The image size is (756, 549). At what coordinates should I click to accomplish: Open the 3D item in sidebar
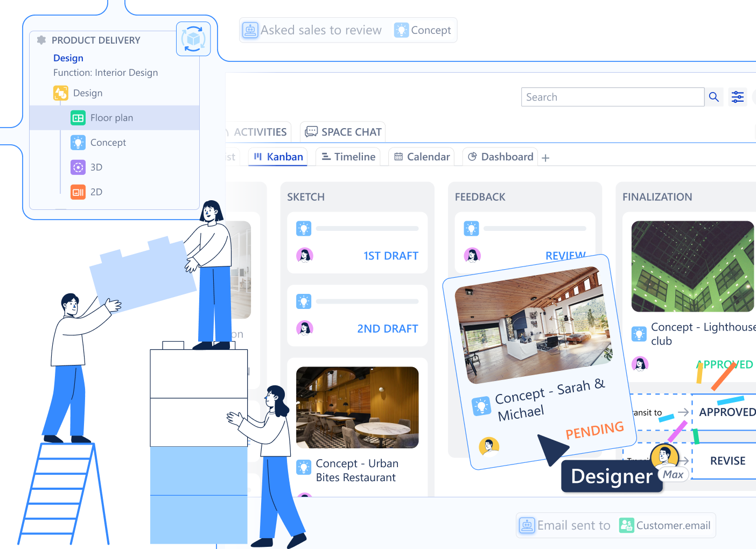(96, 167)
